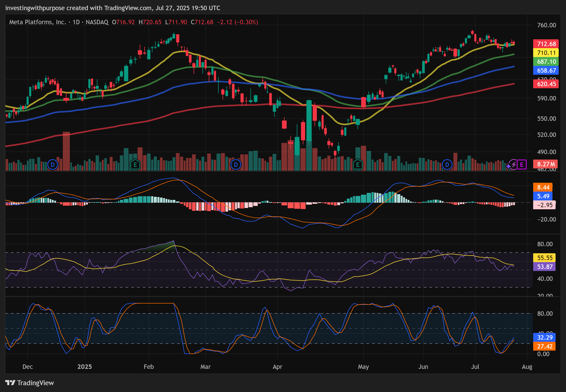
Task: Click the 2025 label on time axis
Action: (84, 367)
